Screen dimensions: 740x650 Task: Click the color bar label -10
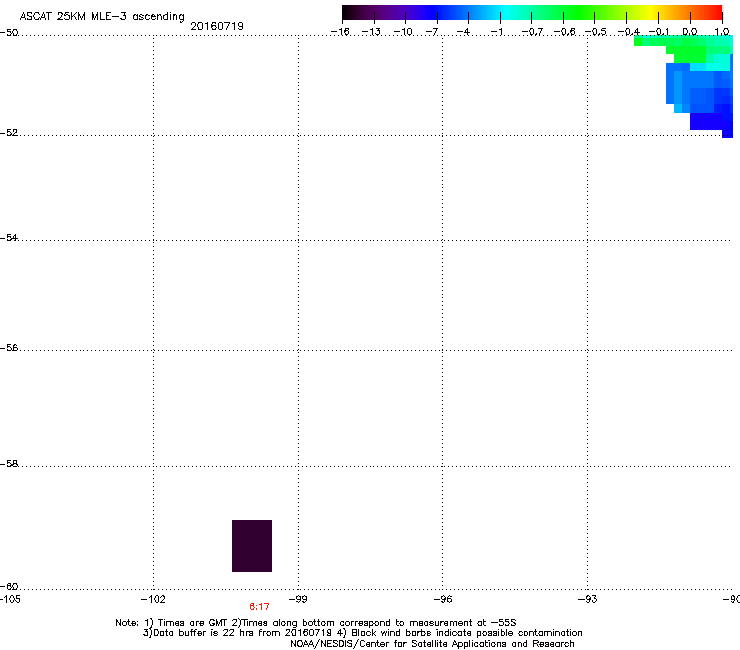pyautogui.click(x=403, y=32)
